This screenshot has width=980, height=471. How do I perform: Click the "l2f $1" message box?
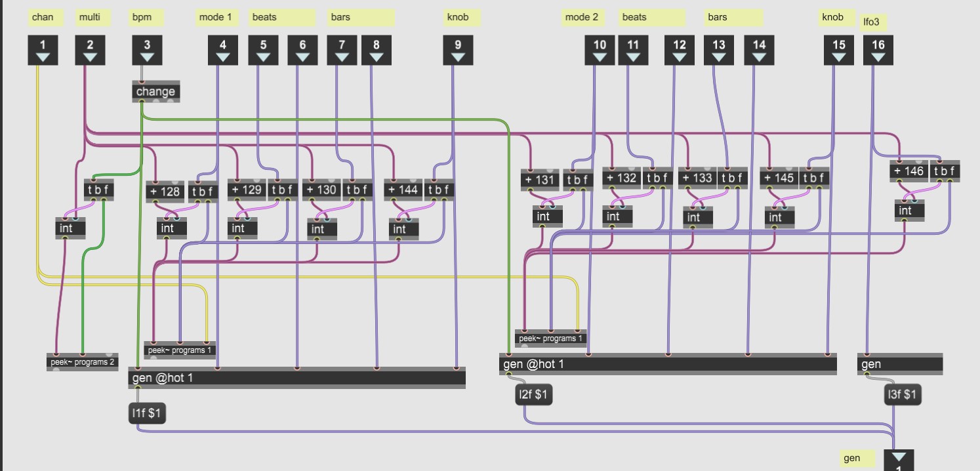coord(533,394)
